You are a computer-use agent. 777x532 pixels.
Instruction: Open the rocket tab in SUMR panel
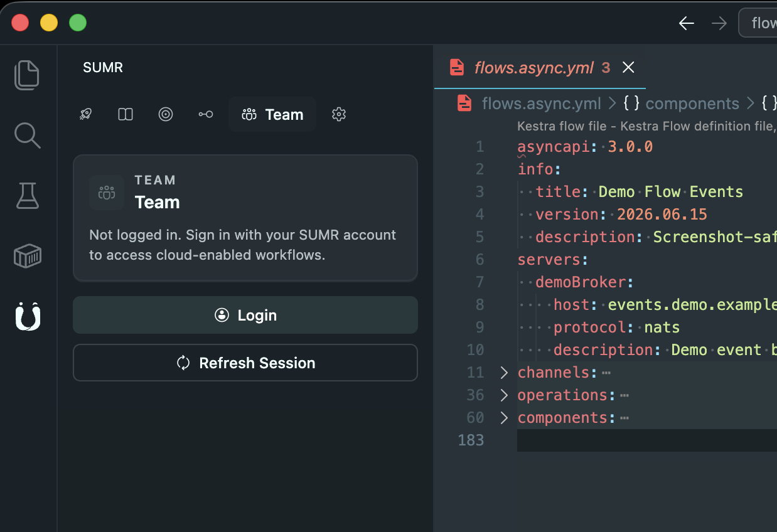click(85, 114)
